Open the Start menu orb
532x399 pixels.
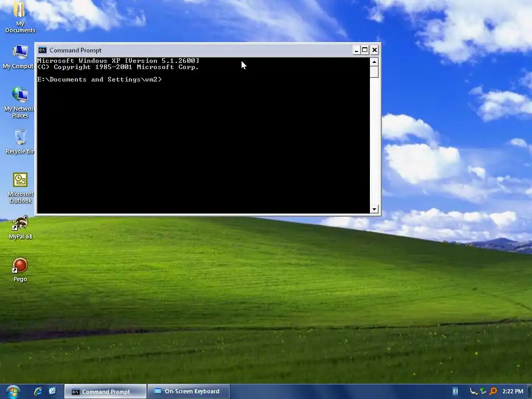(13, 392)
